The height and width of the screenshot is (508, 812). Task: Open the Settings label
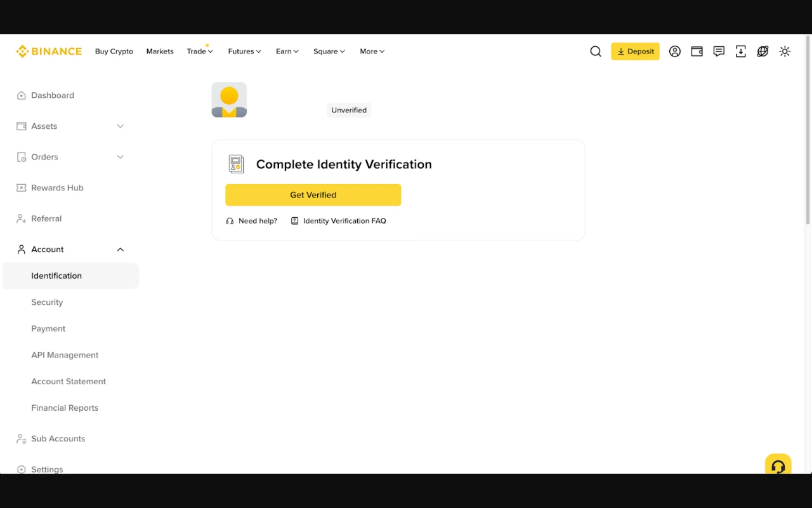coord(47,469)
